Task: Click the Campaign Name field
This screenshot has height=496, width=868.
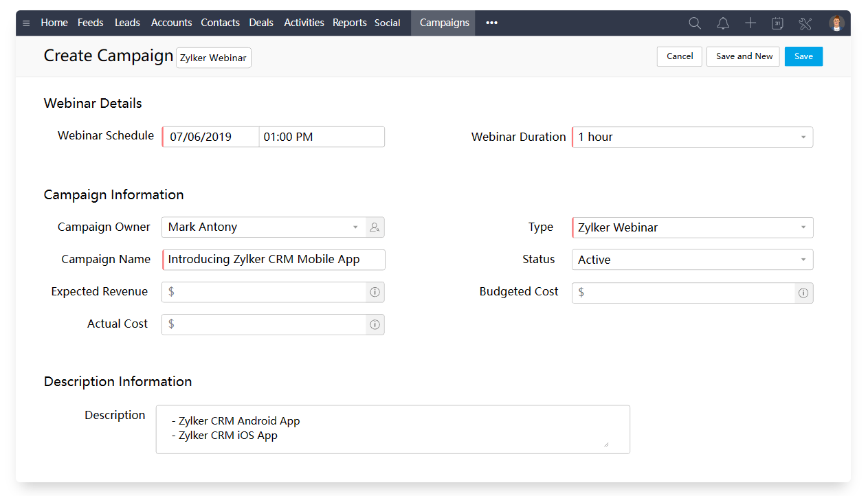Action: pyautogui.click(x=274, y=260)
